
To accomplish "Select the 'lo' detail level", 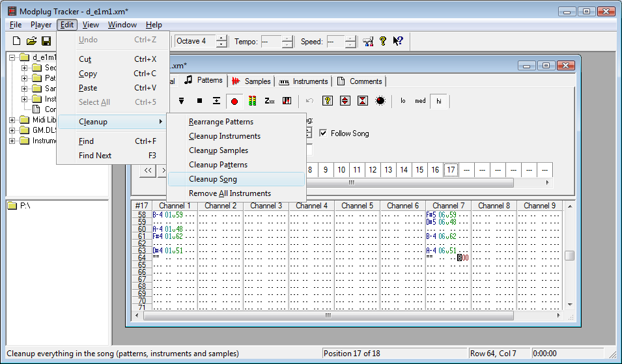I will click(403, 101).
